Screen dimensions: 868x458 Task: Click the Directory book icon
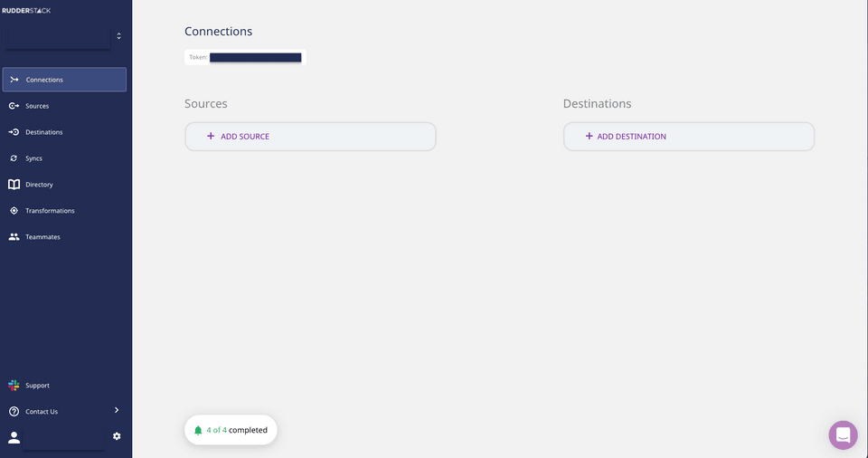coord(14,185)
